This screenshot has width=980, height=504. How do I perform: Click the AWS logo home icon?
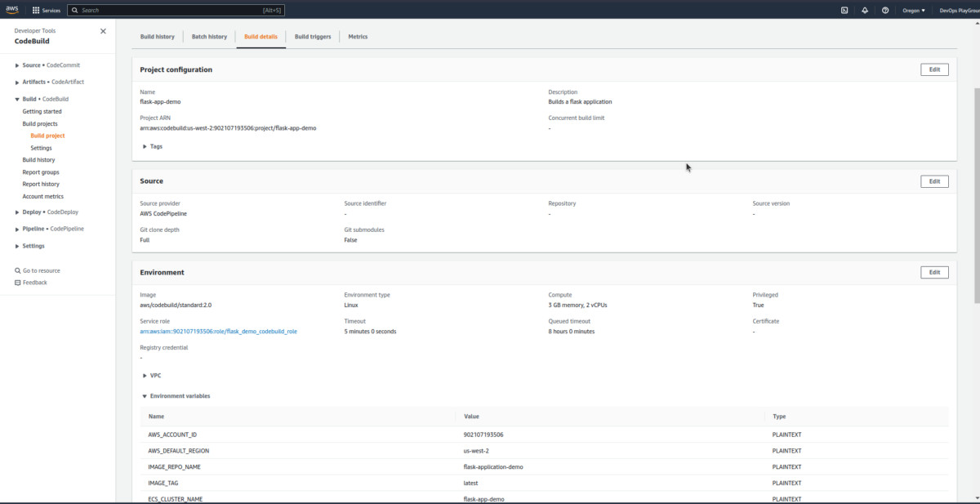(13, 10)
